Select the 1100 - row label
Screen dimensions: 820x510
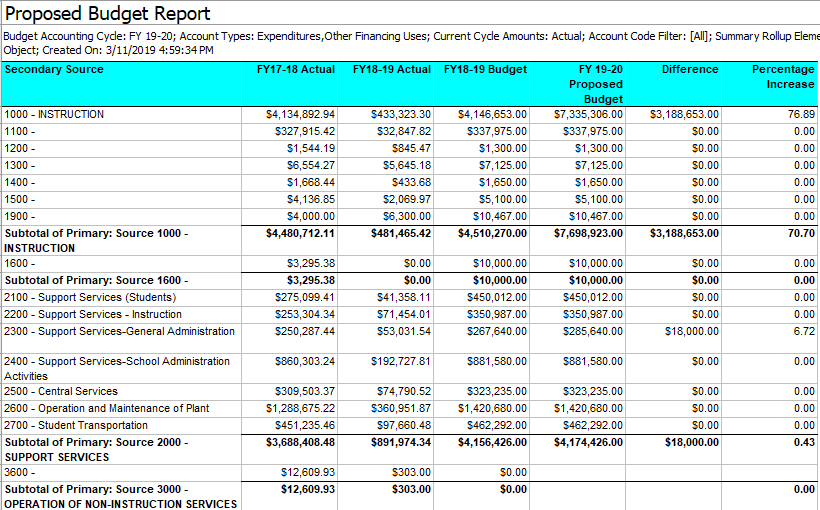[x=19, y=132]
